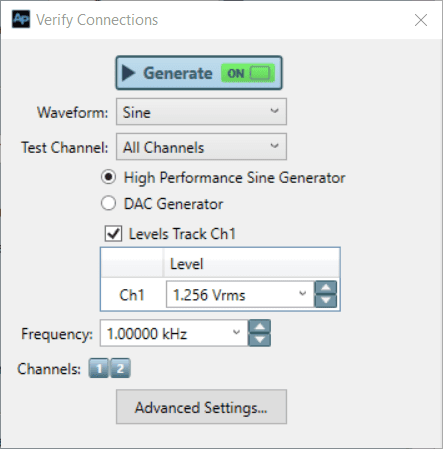443x449 pixels.
Task: Open the Test Channel dropdown
Action: tap(201, 147)
